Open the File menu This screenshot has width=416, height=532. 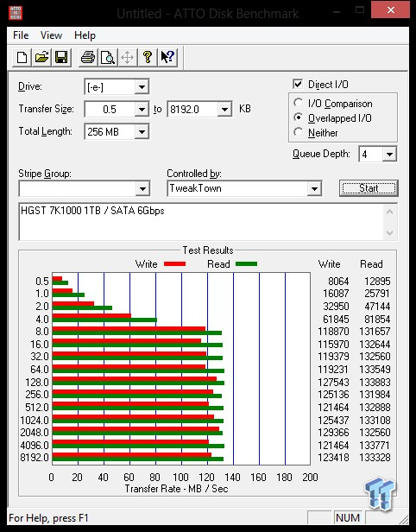(x=21, y=35)
